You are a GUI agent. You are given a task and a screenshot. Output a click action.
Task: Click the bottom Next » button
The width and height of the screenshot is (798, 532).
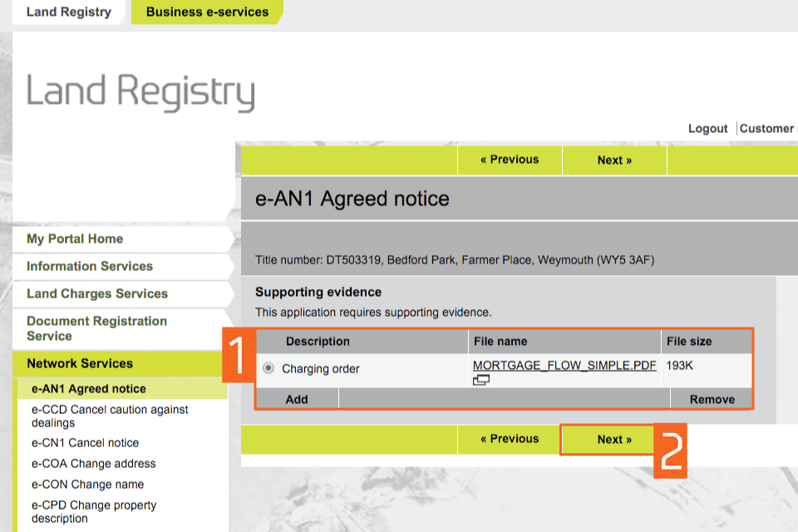613,440
